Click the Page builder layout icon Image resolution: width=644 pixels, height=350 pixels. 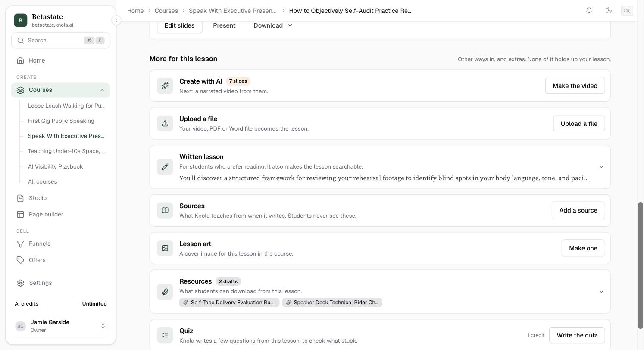(20, 215)
